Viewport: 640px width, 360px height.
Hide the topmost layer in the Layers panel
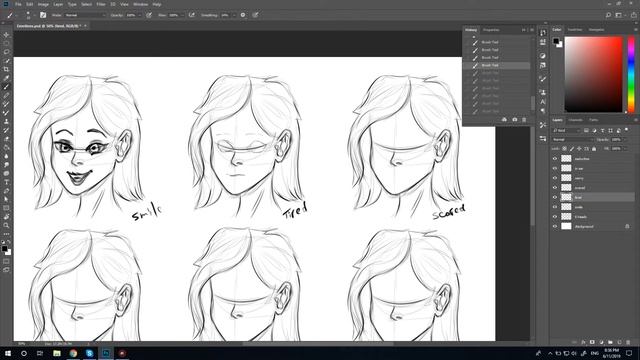(555, 159)
